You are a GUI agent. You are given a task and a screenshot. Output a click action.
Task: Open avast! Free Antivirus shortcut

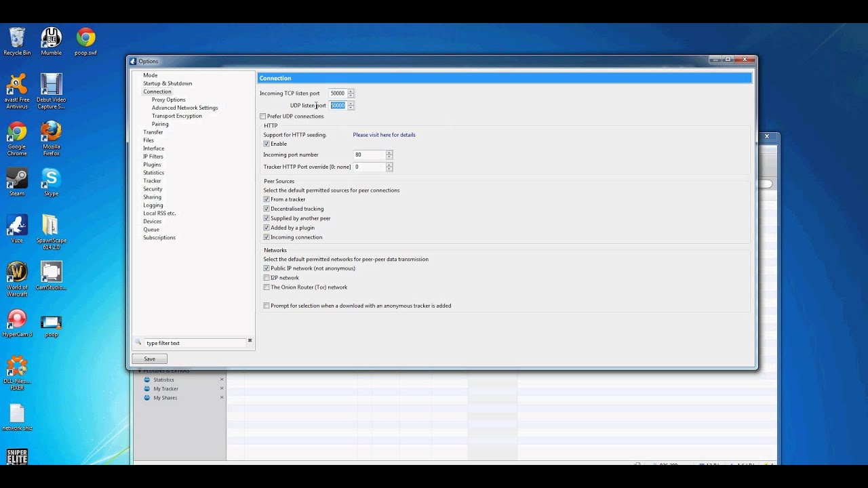[x=17, y=91]
